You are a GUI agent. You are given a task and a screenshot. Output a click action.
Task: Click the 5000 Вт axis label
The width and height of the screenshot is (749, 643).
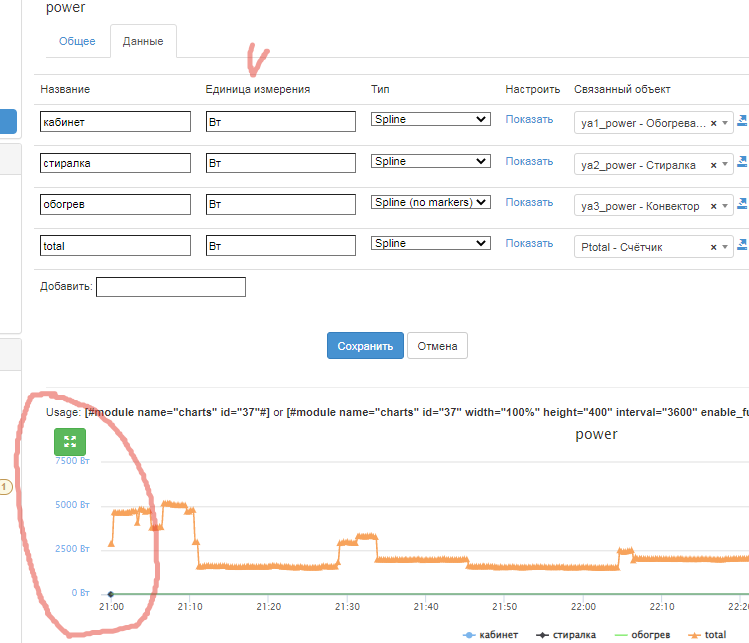tap(72, 505)
